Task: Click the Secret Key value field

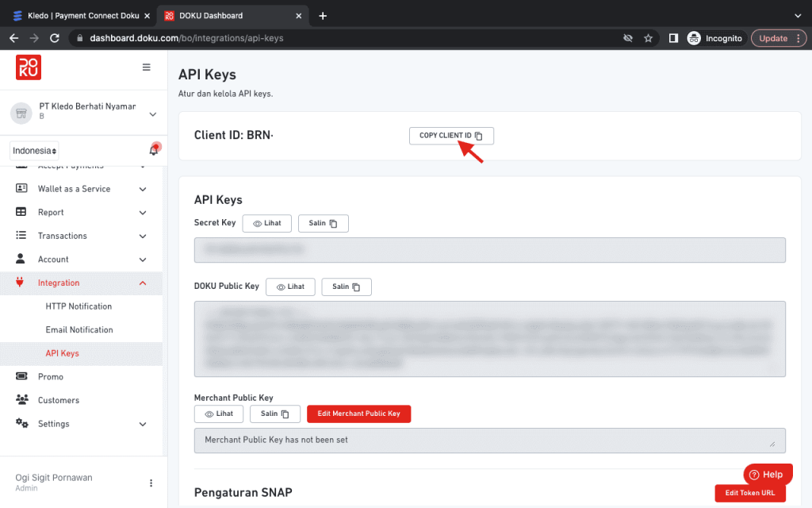Action: pos(490,250)
